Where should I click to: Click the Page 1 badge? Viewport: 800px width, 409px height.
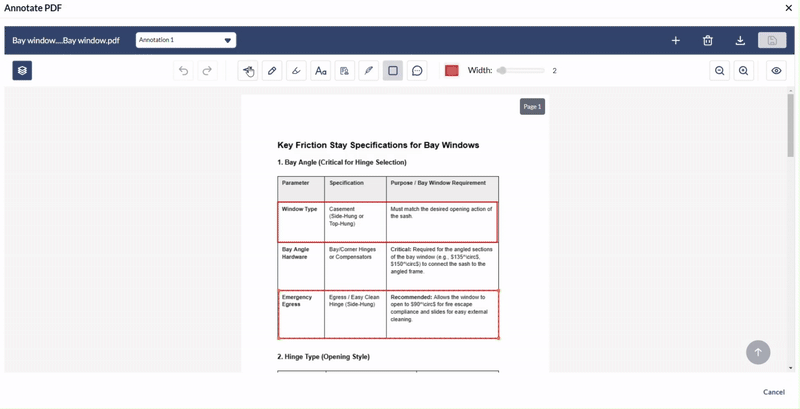pyautogui.click(x=532, y=107)
